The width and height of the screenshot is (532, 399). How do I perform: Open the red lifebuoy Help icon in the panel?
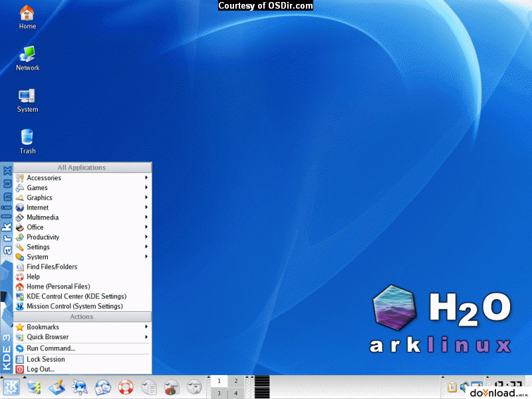pyautogui.click(x=126, y=387)
